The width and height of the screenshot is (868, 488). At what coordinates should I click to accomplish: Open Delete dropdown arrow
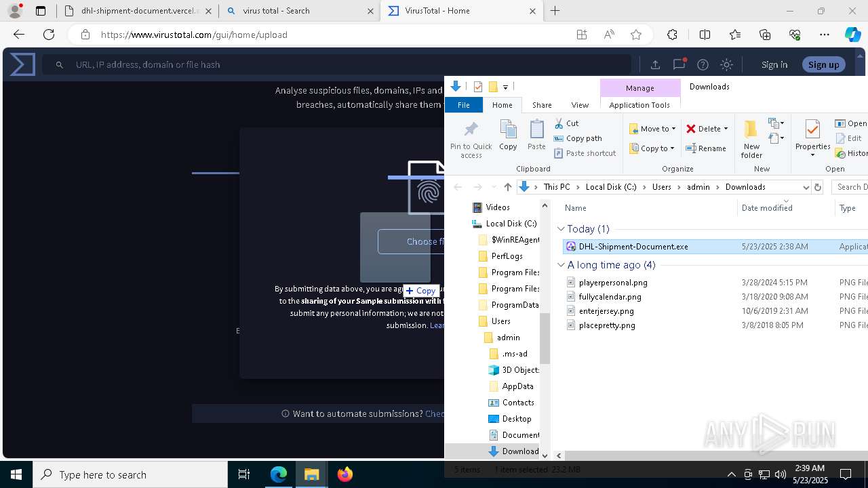(x=726, y=129)
